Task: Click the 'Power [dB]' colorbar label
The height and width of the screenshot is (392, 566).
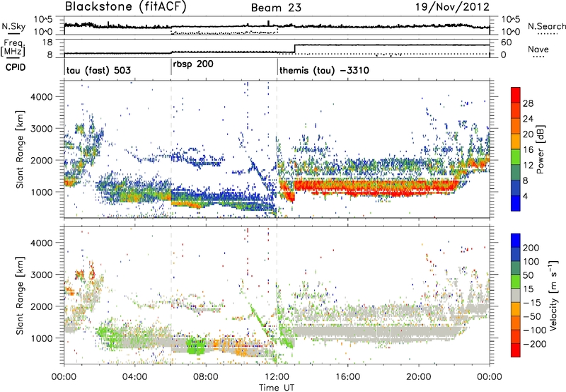Action: pos(540,149)
